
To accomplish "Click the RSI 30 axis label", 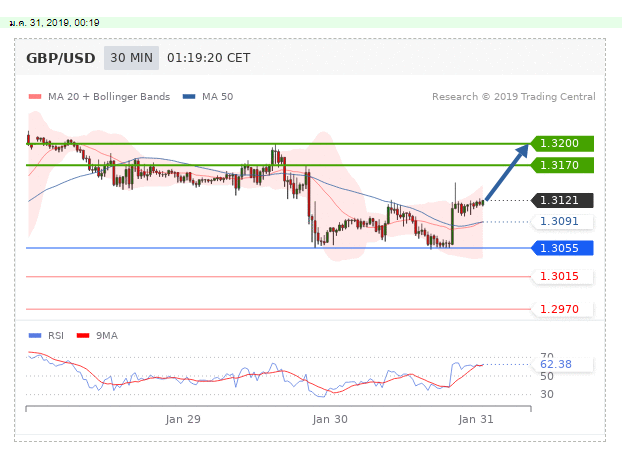I will click(547, 394).
